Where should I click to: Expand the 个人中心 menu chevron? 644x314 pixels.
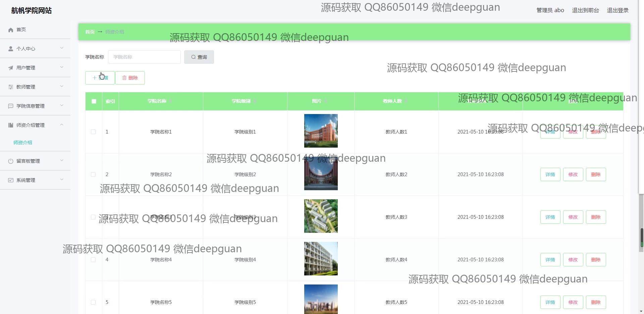62,48
